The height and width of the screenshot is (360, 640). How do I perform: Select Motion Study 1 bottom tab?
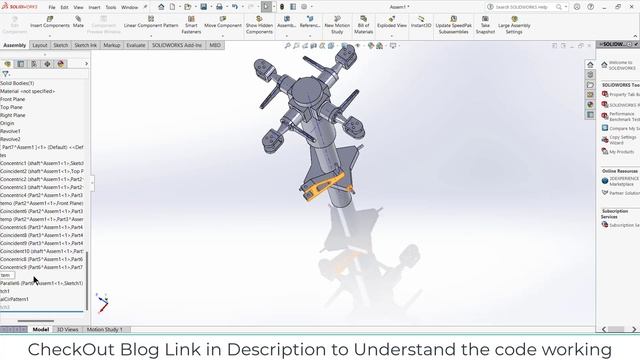point(104,329)
